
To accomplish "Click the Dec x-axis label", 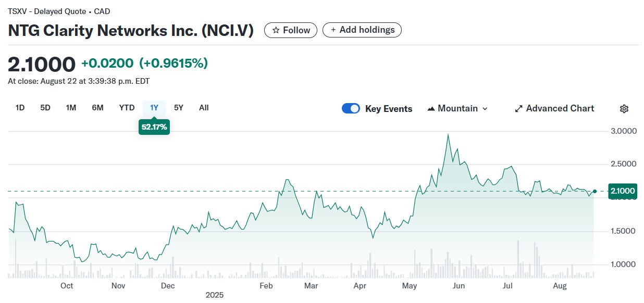I will pyautogui.click(x=168, y=286).
